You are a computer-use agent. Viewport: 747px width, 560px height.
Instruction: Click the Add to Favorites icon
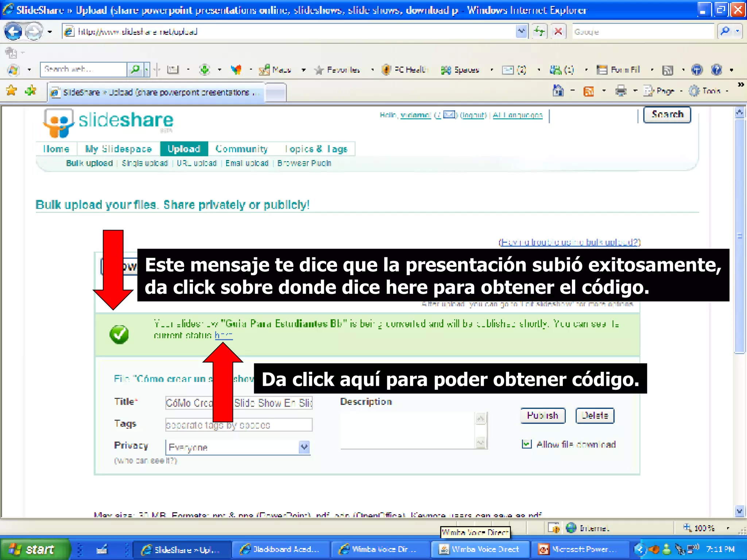click(31, 90)
